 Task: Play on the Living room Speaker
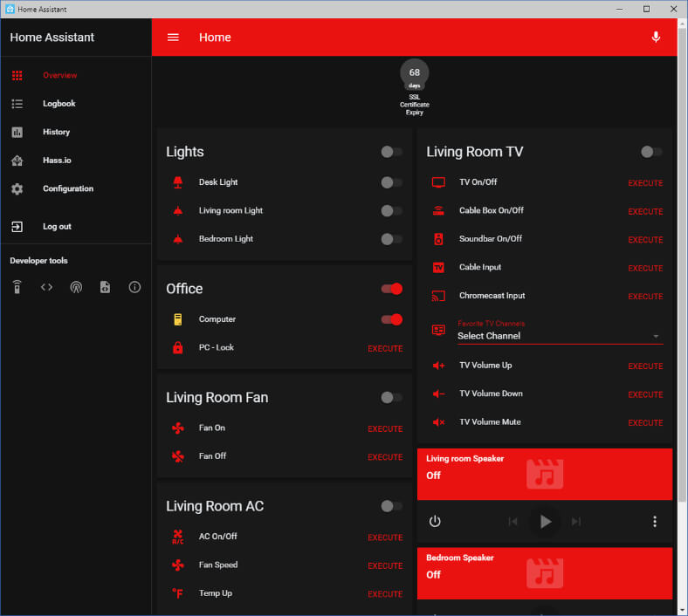(545, 522)
